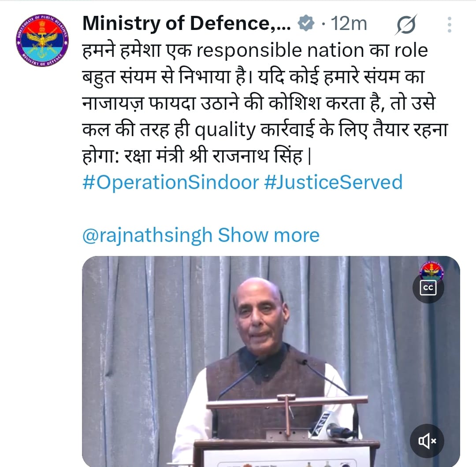Image resolution: width=476 pixels, height=467 pixels.
Task: Visit the @rajnathsingh mention
Action: pyautogui.click(x=147, y=235)
